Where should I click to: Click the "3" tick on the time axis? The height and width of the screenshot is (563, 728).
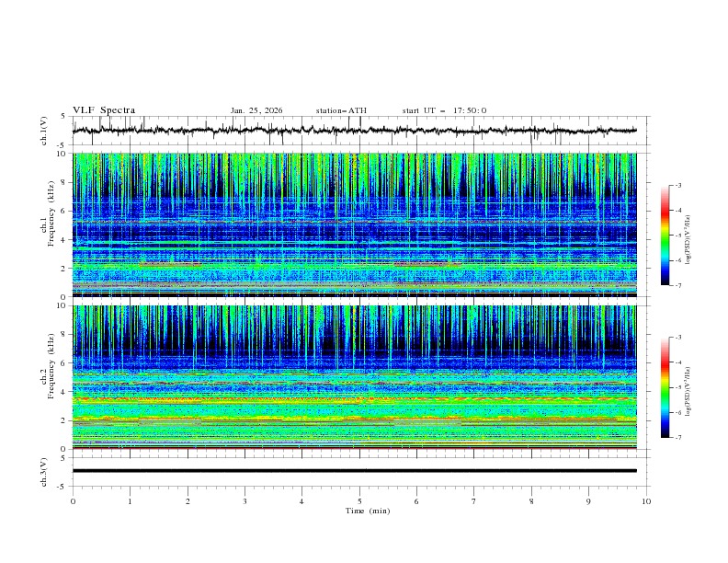[245, 501]
